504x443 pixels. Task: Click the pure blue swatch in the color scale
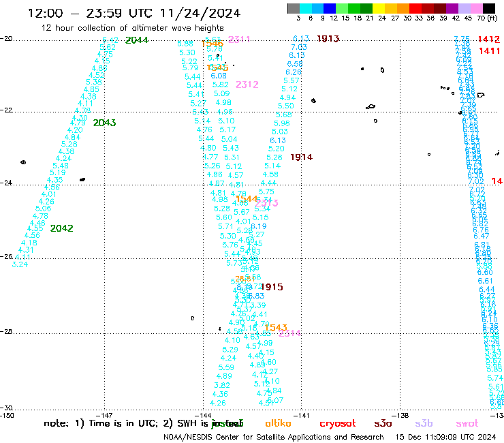tap(330, 8)
